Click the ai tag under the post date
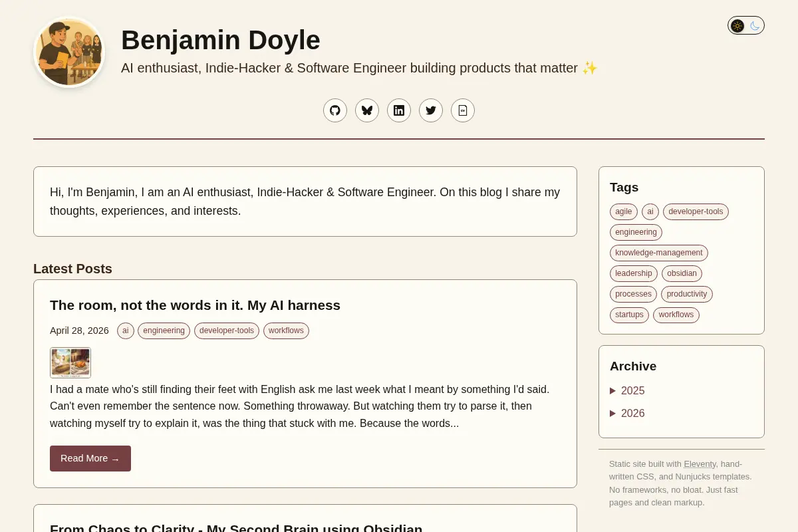Screen dimensions: 798x532 126,331
